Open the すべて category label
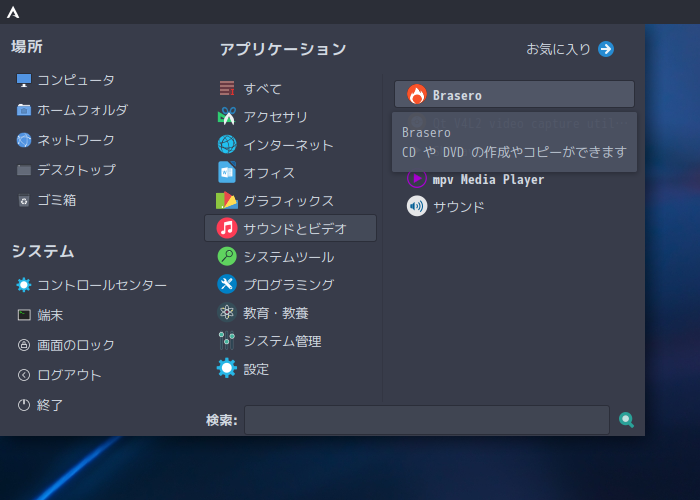The width and height of the screenshot is (700, 500). 262,89
